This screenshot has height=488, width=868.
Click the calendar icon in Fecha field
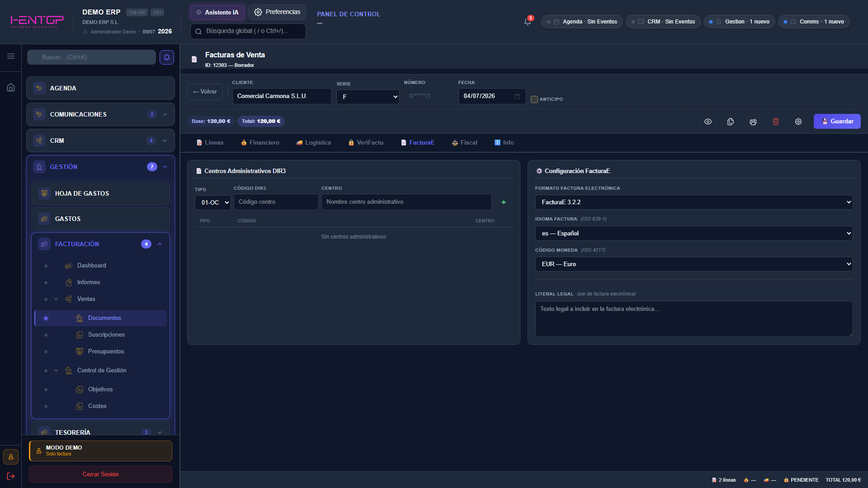(x=517, y=96)
